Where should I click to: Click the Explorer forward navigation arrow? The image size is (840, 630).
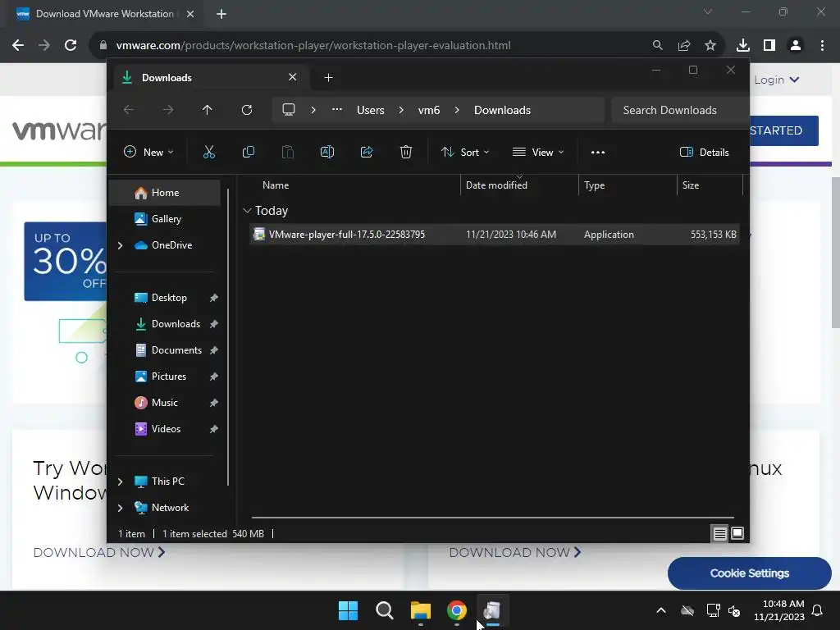[x=168, y=110]
